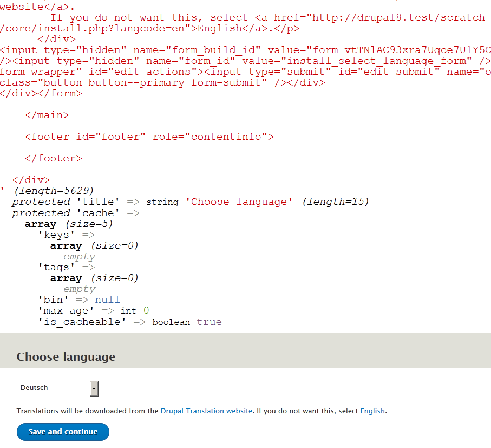Click the class="button button--primary form-submit" line

162,82
